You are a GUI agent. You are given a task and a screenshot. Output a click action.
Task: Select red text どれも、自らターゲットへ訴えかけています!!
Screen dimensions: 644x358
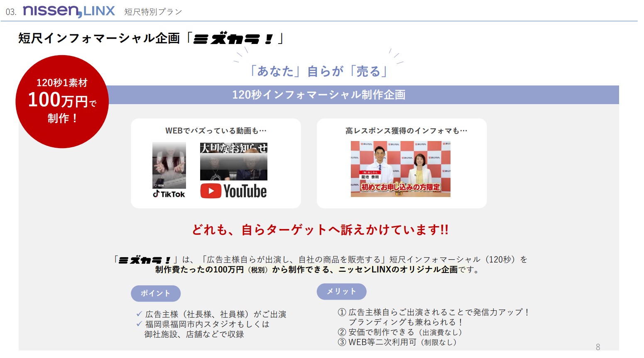(320, 229)
